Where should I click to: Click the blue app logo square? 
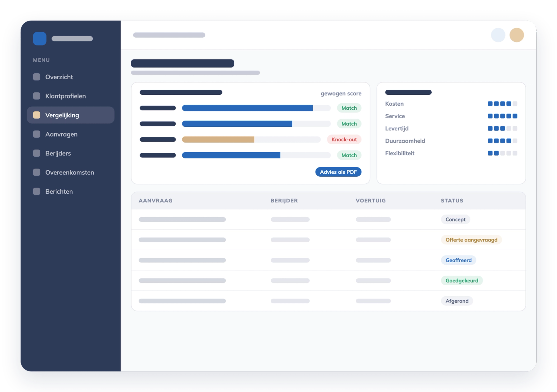tap(40, 39)
